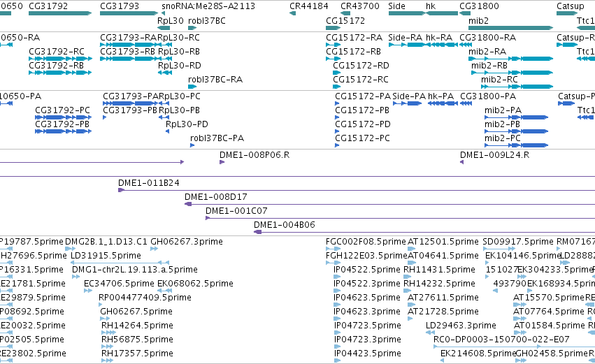Screen dimensions: 595x364
Task: Click the DME1-008P06.R clone label
Action: tap(255, 155)
